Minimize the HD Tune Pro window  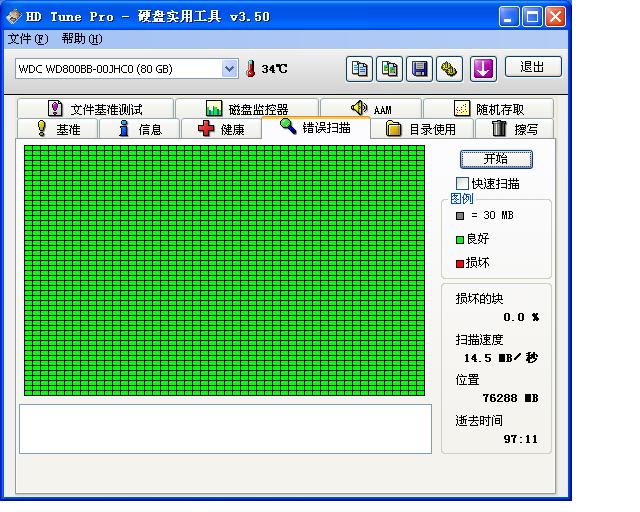pos(509,17)
